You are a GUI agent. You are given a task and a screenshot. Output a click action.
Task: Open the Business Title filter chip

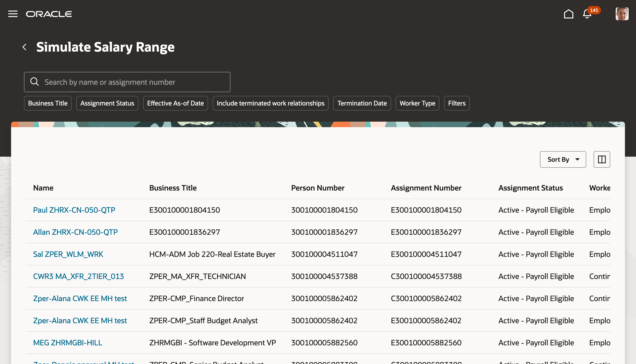[x=47, y=103]
